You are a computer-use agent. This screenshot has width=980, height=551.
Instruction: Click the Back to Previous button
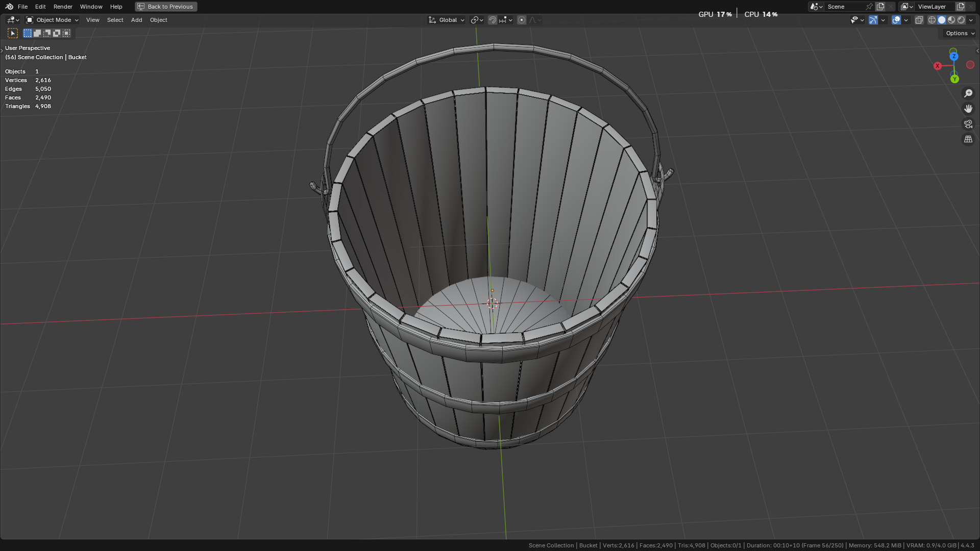[x=166, y=7]
